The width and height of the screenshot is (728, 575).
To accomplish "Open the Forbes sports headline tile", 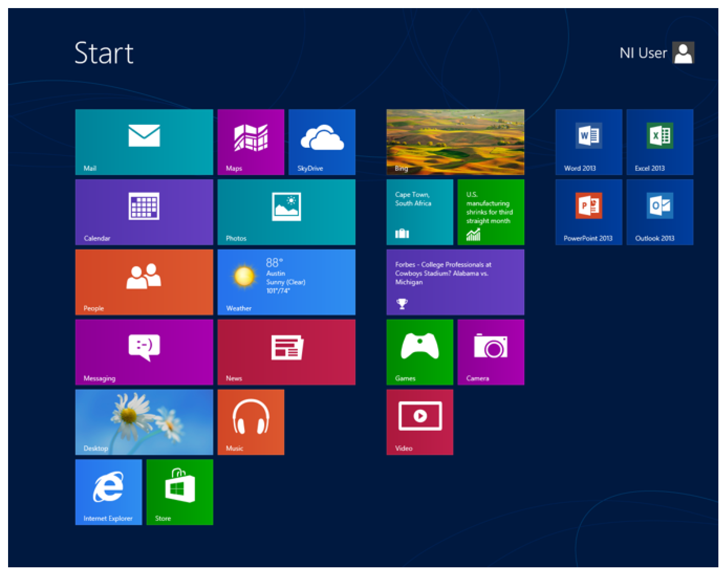I will coord(455,282).
